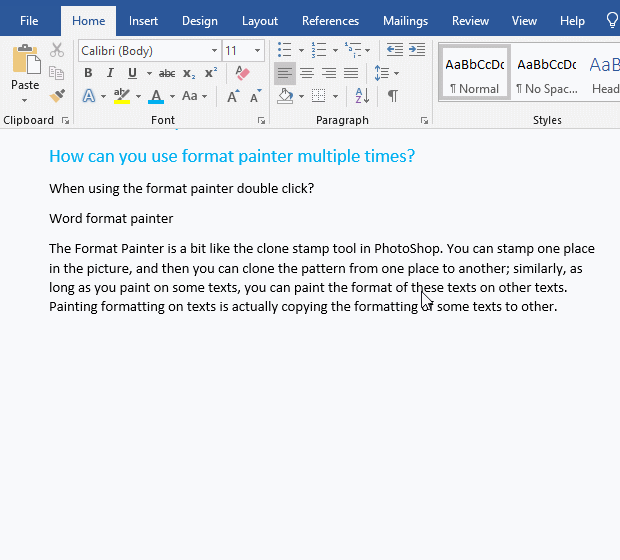The image size is (620, 560).
Task: Insert a bulleted list
Action: [284, 50]
